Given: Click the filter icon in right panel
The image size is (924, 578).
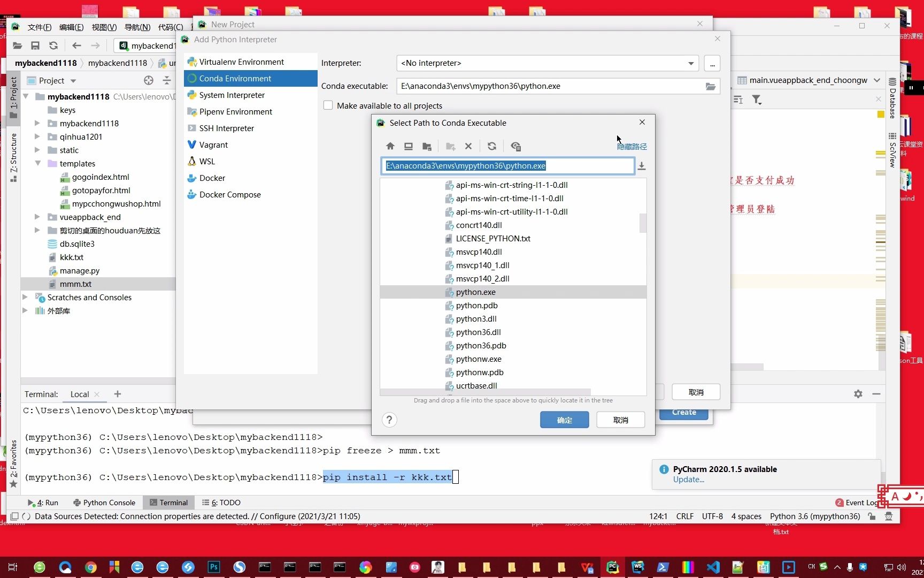Looking at the screenshot, I should pos(757,100).
